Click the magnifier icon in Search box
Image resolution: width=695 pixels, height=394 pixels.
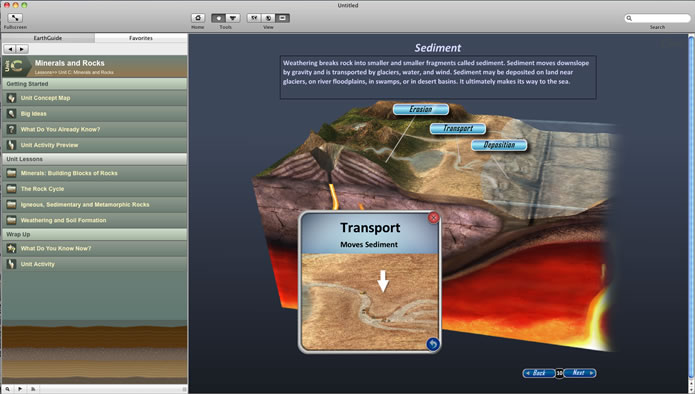(x=629, y=18)
